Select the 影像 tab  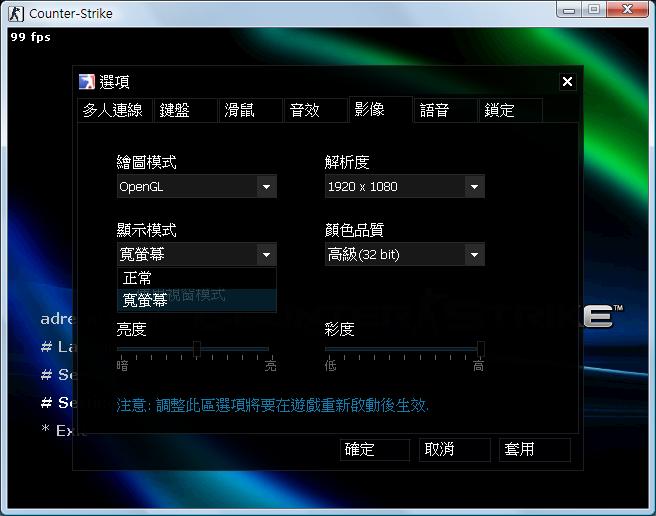(380, 110)
